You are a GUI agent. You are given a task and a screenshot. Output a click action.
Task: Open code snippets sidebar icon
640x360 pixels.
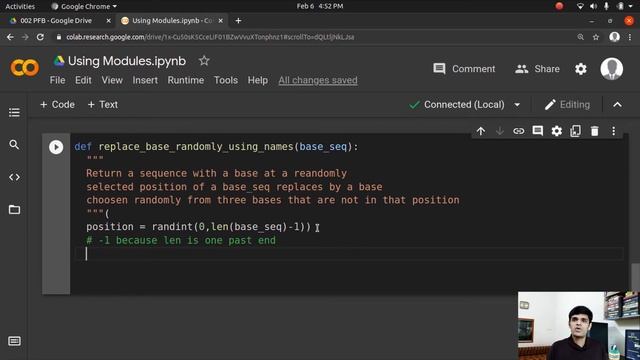14,177
